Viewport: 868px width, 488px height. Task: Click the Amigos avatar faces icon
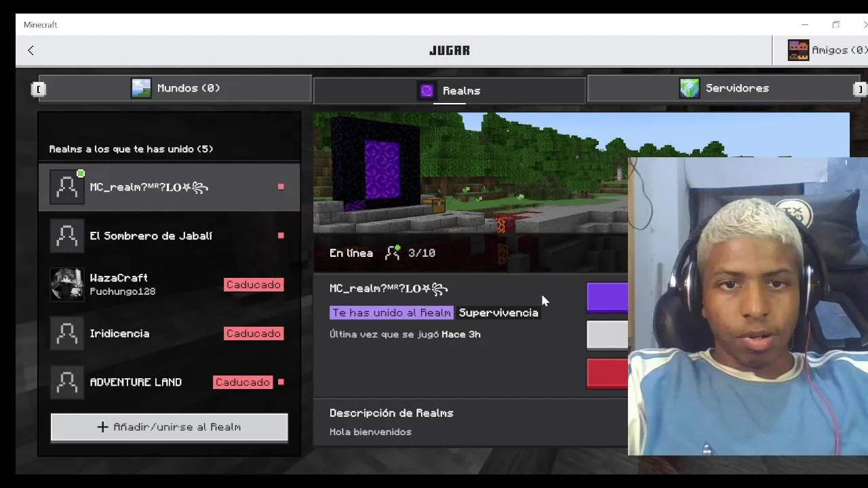pyautogui.click(x=798, y=50)
